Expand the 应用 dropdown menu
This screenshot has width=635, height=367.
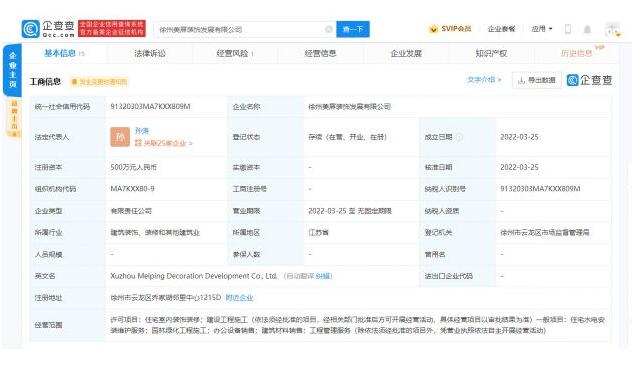(542, 29)
